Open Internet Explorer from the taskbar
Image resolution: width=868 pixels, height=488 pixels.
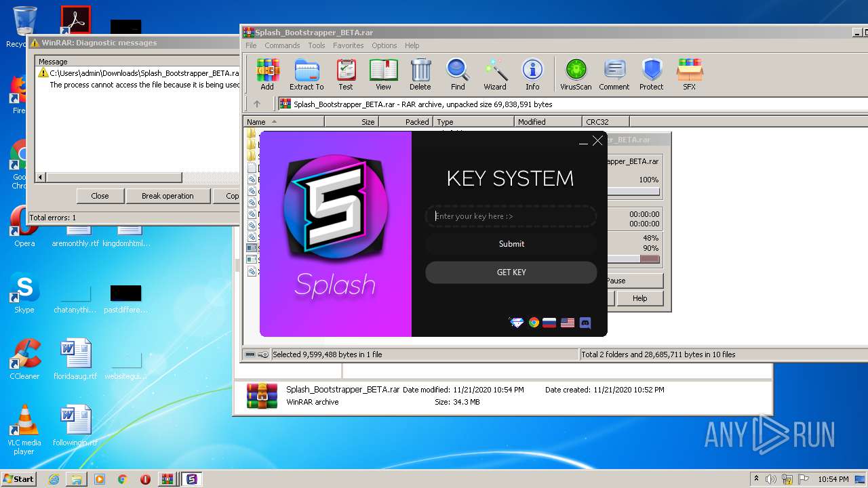(x=54, y=479)
